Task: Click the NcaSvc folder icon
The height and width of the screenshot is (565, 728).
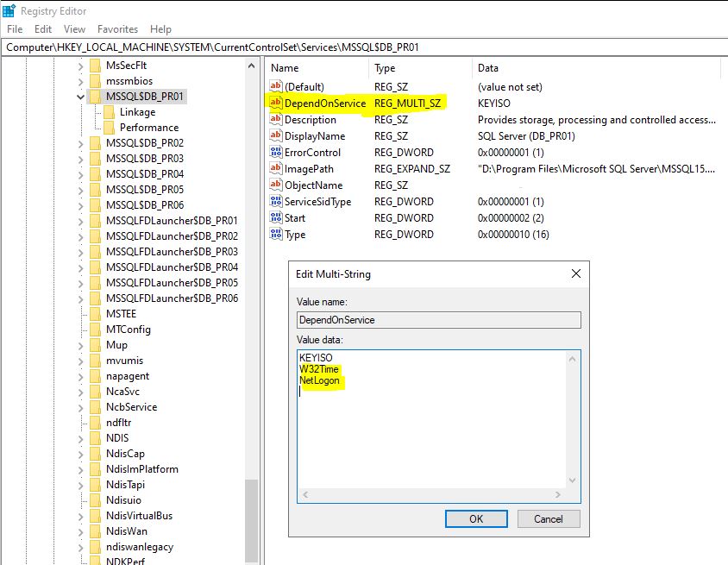Action: pyautogui.click(x=95, y=392)
